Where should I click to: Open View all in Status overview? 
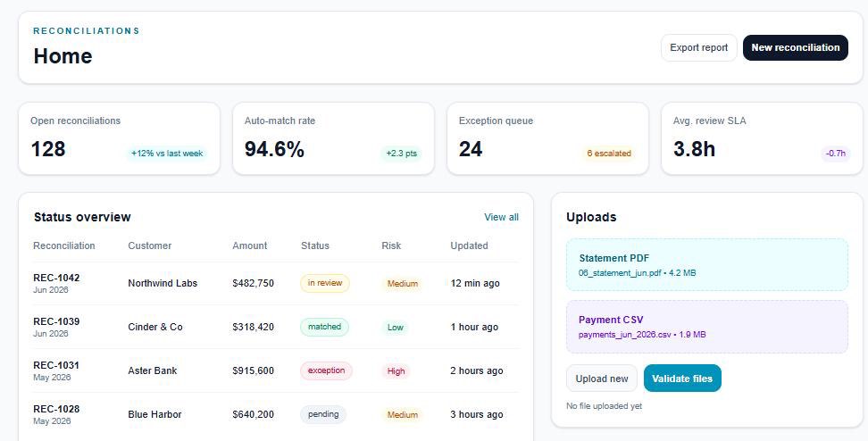[x=501, y=217]
